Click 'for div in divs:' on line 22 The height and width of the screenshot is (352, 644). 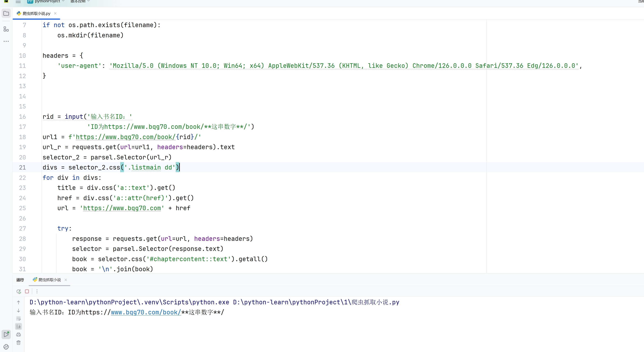(72, 178)
